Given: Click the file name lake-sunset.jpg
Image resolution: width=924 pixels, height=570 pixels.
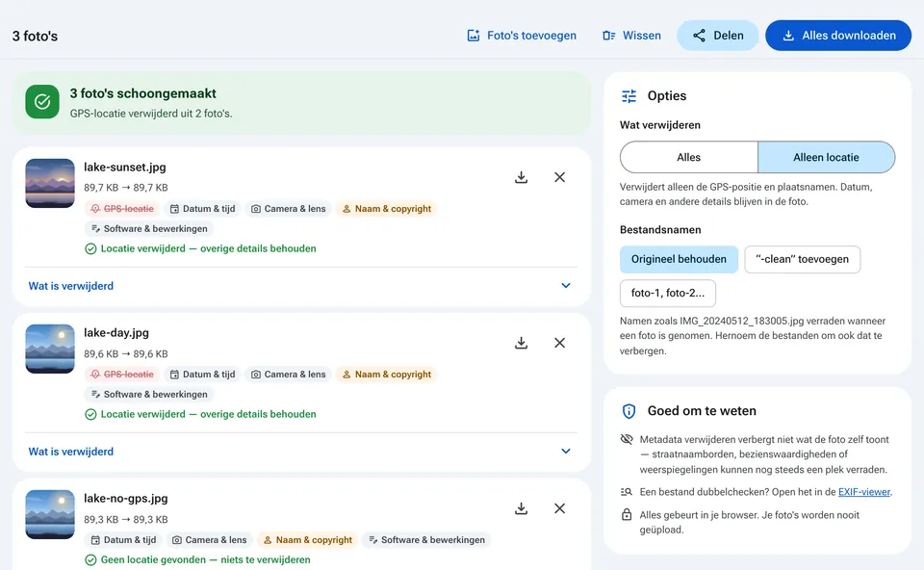Looking at the screenshot, I should pyautogui.click(x=125, y=168).
